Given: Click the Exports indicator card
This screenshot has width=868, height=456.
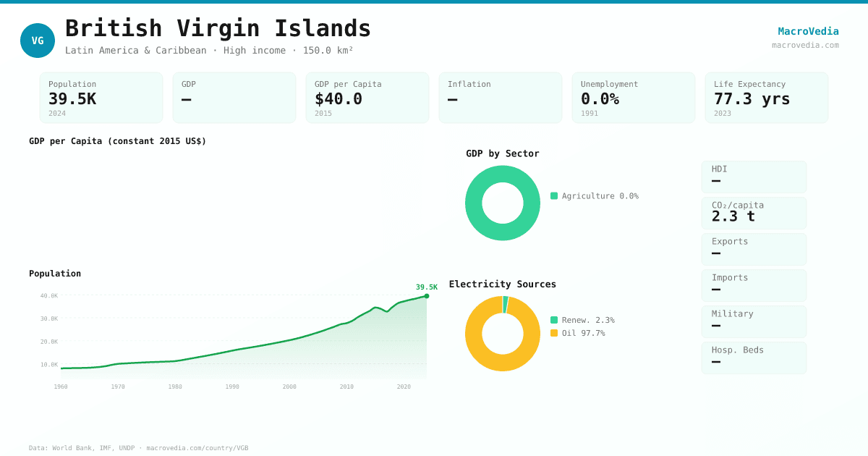Looking at the screenshot, I should [x=754, y=249].
